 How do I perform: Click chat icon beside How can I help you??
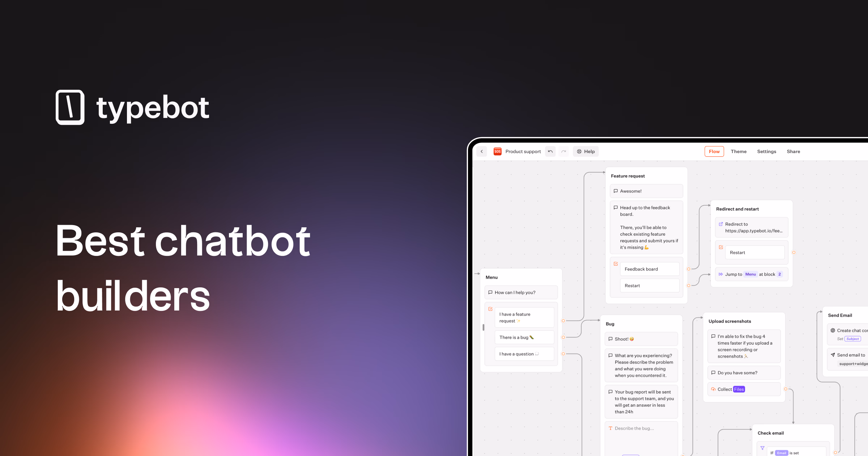click(x=490, y=292)
